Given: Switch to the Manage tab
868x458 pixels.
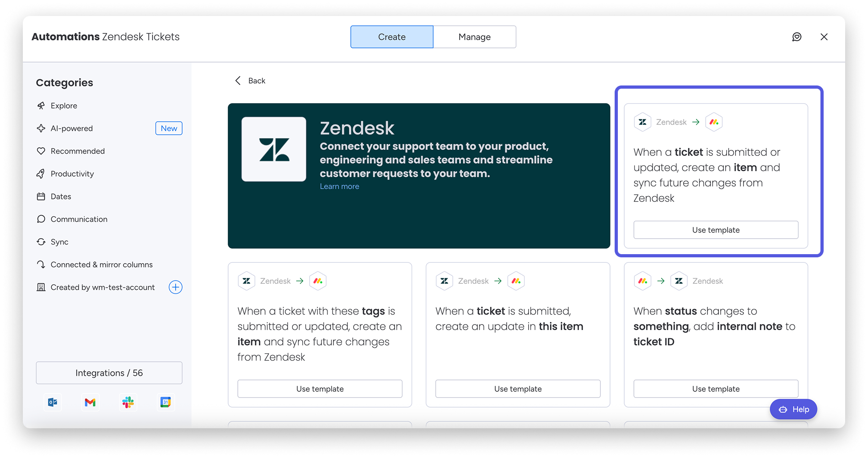Looking at the screenshot, I should pos(475,37).
